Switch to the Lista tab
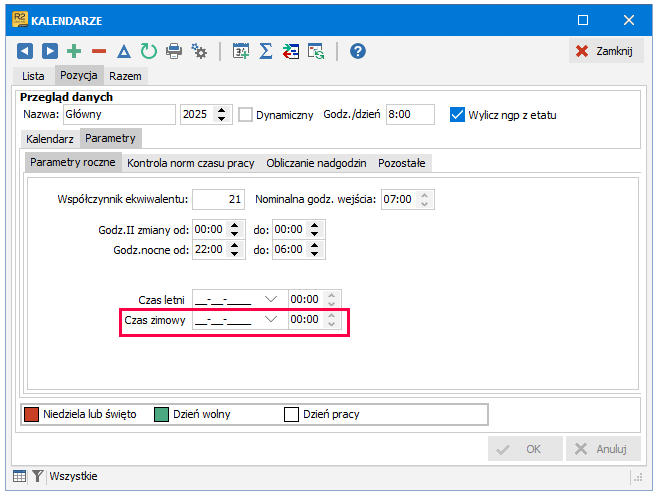 point(33,76)
